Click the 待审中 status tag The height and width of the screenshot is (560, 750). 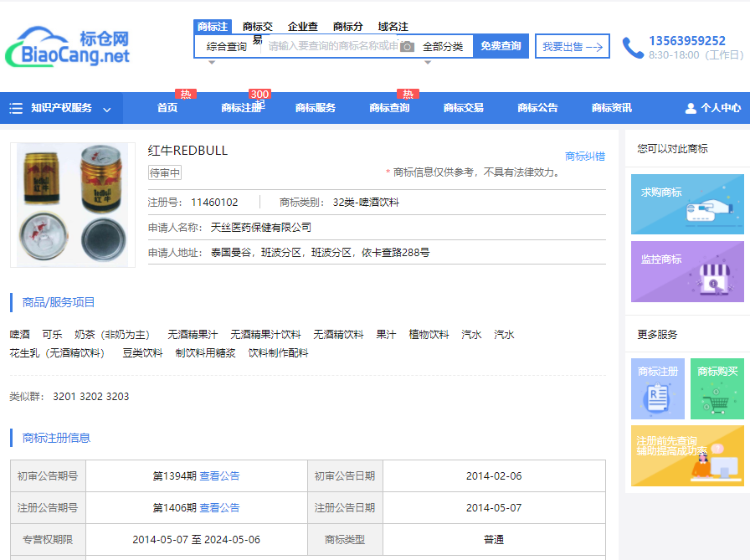[165, 172]
